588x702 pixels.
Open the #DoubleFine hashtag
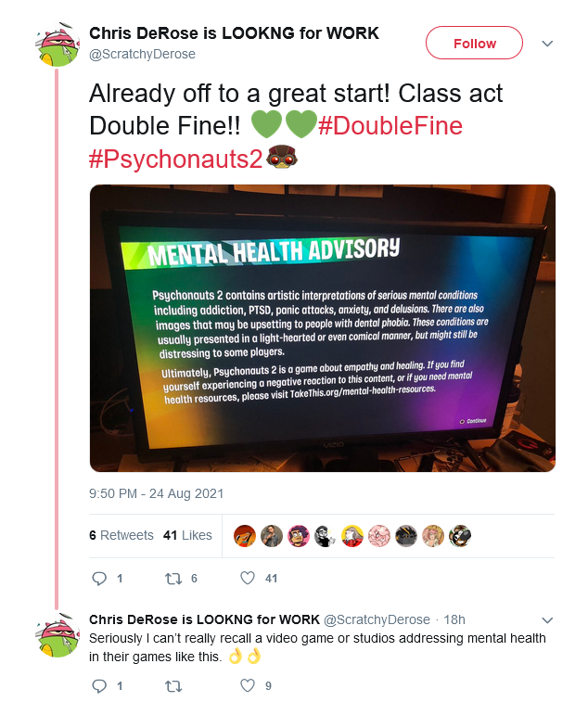click(390, 126)
